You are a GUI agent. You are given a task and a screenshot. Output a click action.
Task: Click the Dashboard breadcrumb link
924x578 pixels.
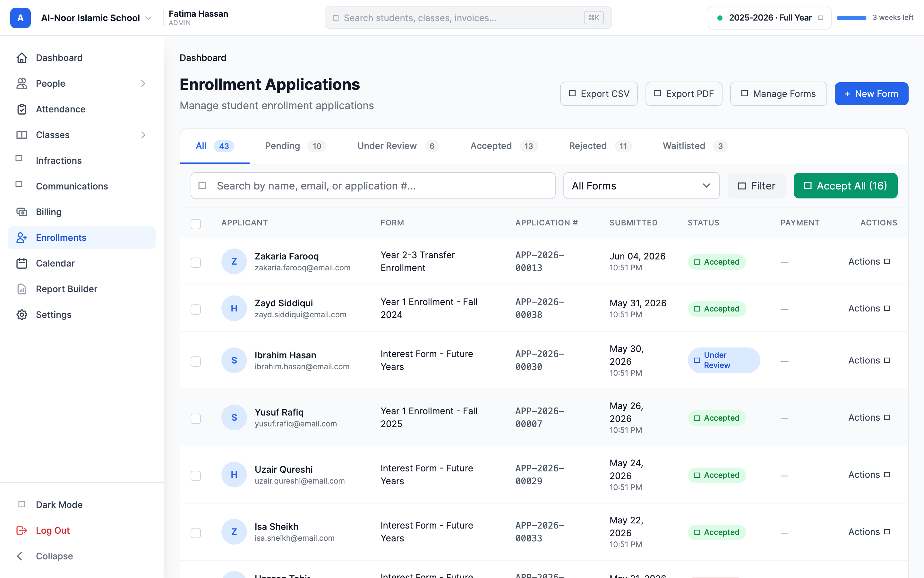(x=203, y=58)
